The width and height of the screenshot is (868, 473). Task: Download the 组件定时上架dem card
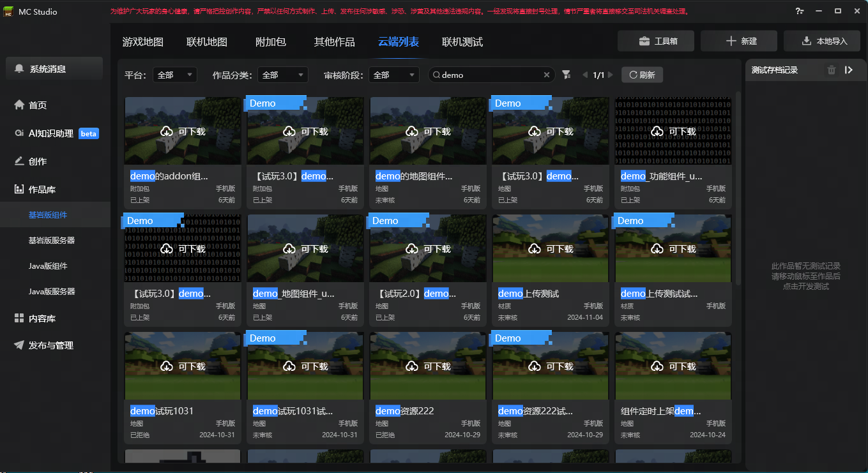(673, 366)
